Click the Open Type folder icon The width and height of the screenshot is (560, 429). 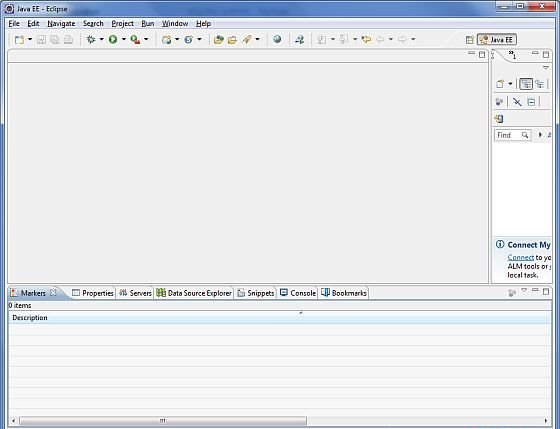(219, 39)
